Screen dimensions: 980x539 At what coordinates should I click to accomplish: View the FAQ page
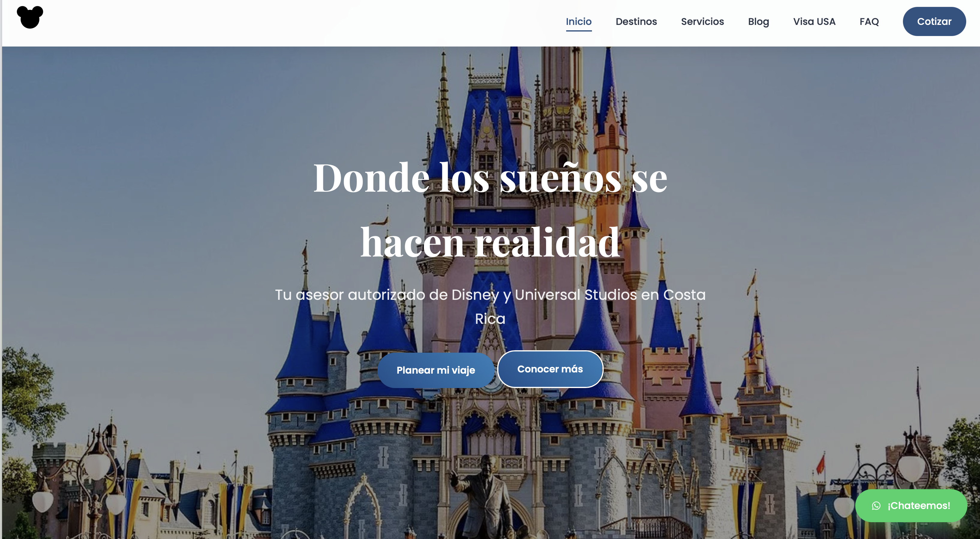(x=869, y=22)
